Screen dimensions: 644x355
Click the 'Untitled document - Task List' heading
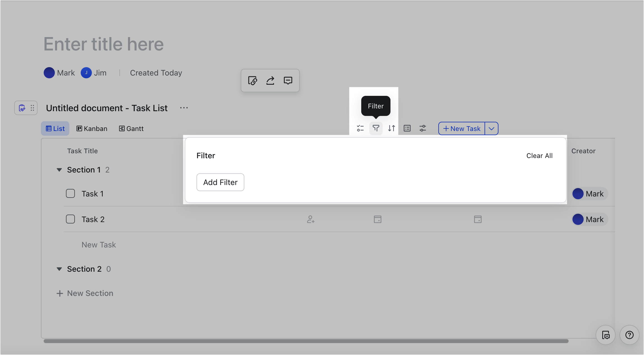pyautogui.click(x=107, y=108)
